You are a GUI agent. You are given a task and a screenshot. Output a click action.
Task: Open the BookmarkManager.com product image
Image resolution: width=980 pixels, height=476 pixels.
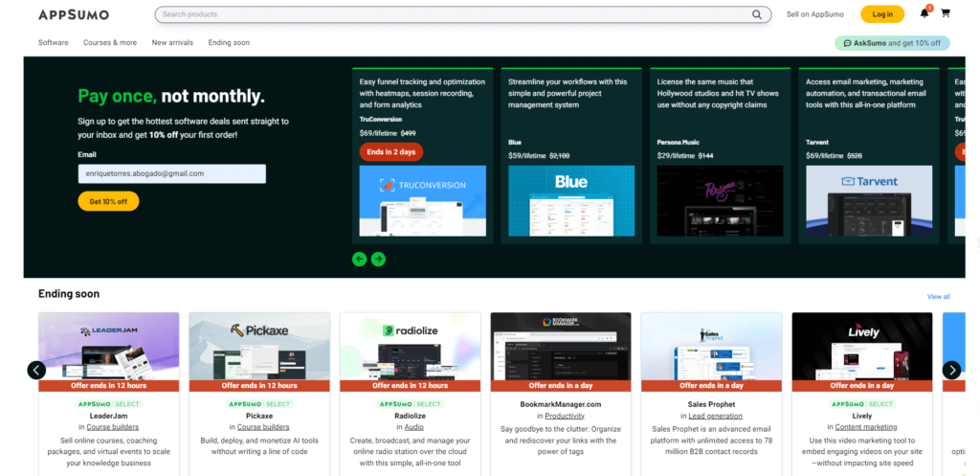tap(561, 347)
